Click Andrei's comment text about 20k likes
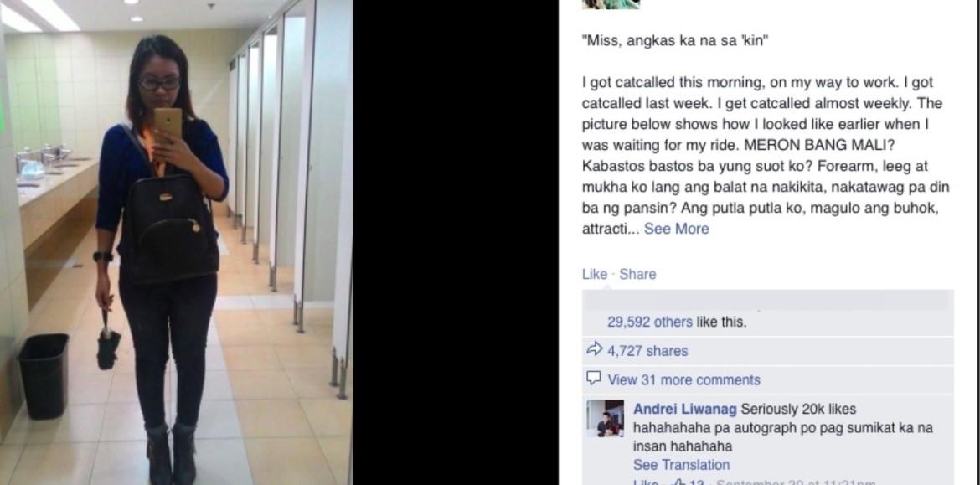Viewport: 980px width, 485px height. (782, 428)
